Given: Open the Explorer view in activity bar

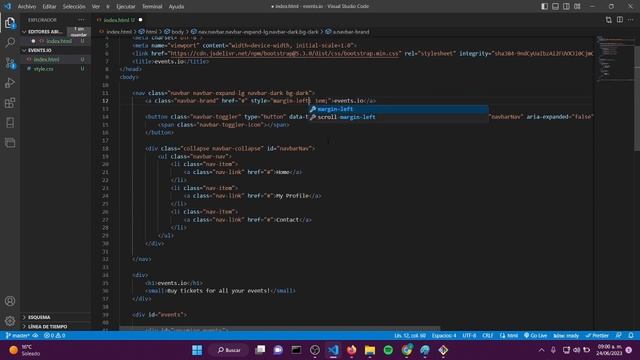Looking at the screenshot, I should point(10,23).
